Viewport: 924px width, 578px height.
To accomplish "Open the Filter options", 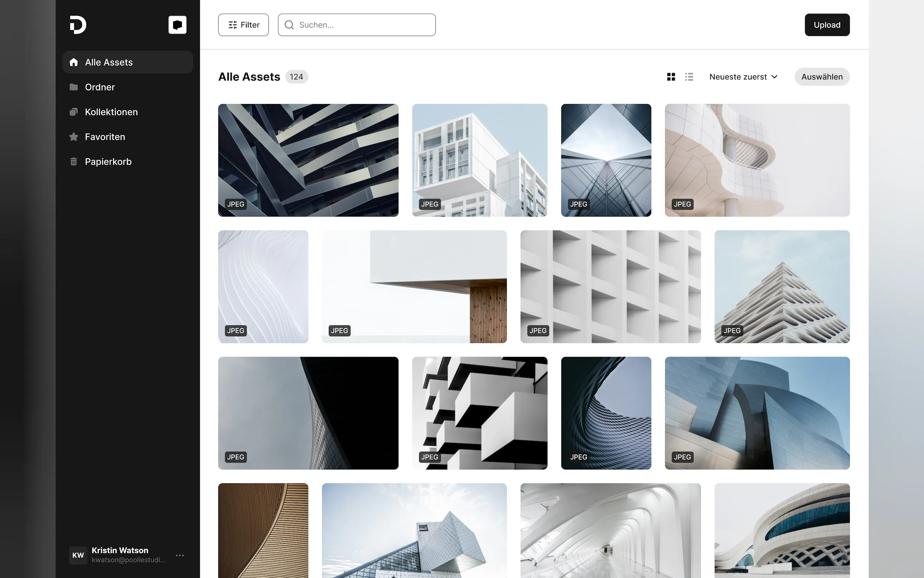I will click(243, 25).
